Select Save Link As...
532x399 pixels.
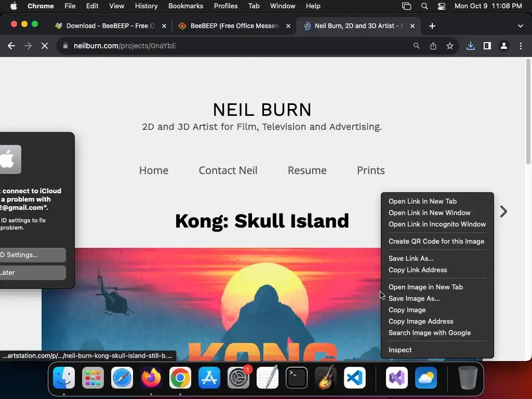point(437,259)
